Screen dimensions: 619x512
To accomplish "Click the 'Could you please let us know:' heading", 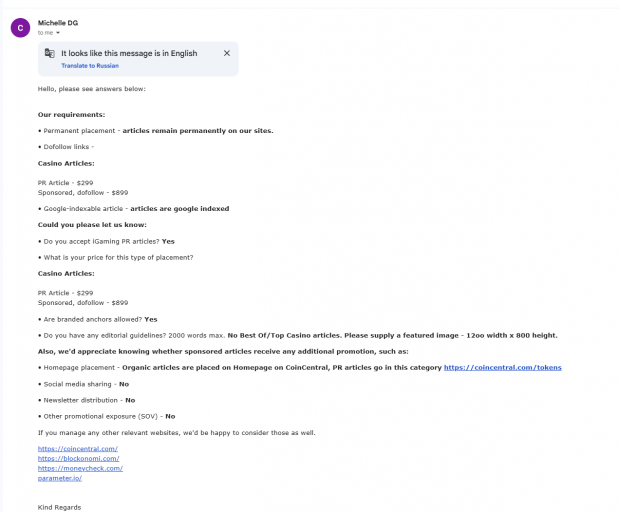I will coord(92,225).
